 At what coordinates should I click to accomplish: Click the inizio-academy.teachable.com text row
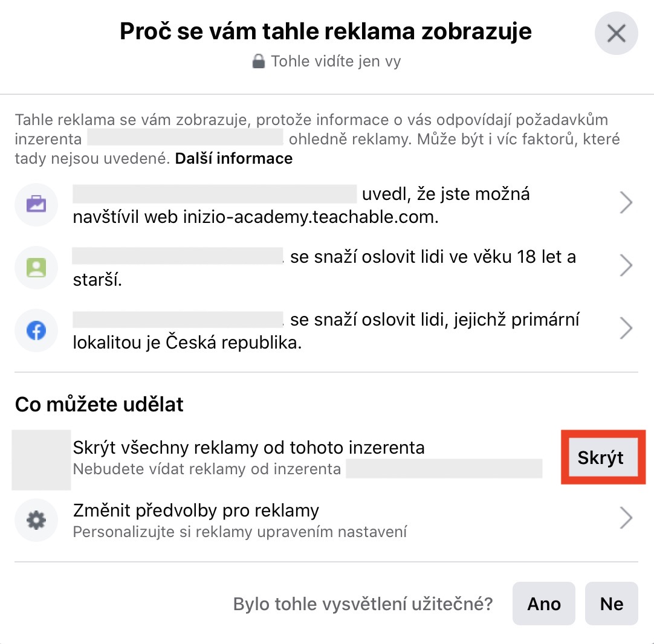pos(255,217)
